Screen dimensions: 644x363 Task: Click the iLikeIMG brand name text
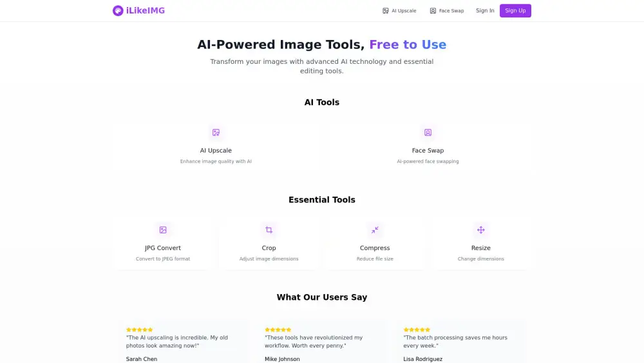(146, 10)
